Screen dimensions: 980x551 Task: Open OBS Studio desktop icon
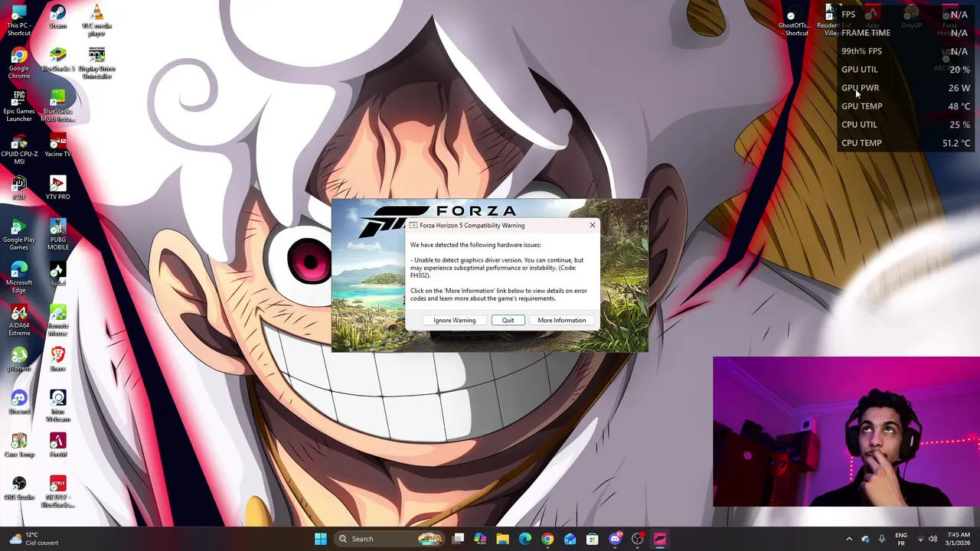click(x=19, y=488)
